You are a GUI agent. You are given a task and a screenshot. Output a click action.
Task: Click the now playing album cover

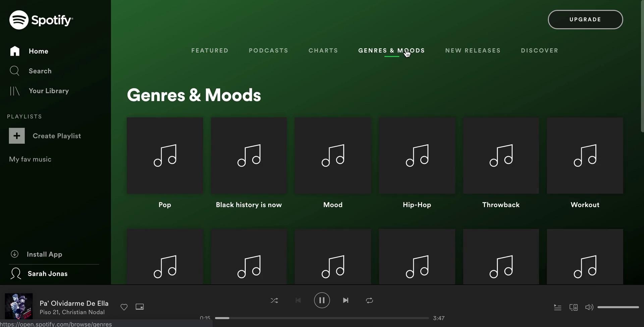[19, 306]
